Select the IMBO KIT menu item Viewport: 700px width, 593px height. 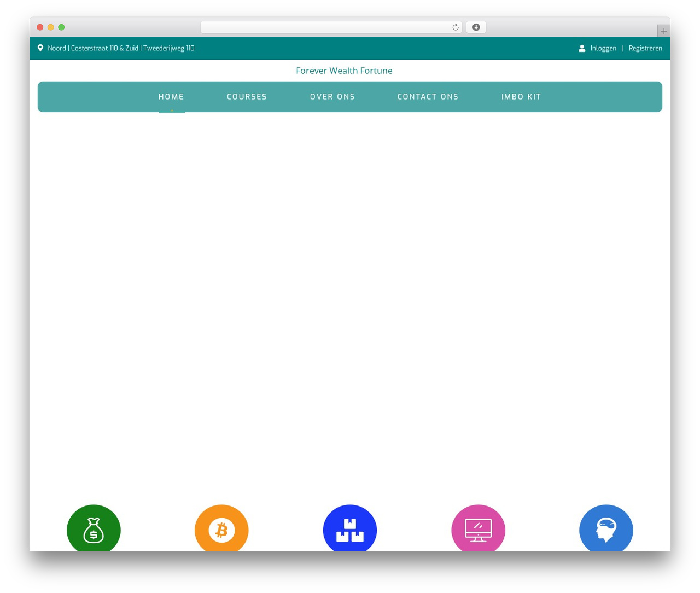click(x=521, y=97)
